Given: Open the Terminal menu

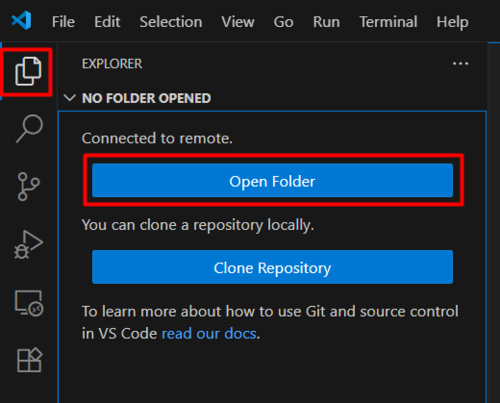Looking at the screenshot, I should tap(388, 22).
